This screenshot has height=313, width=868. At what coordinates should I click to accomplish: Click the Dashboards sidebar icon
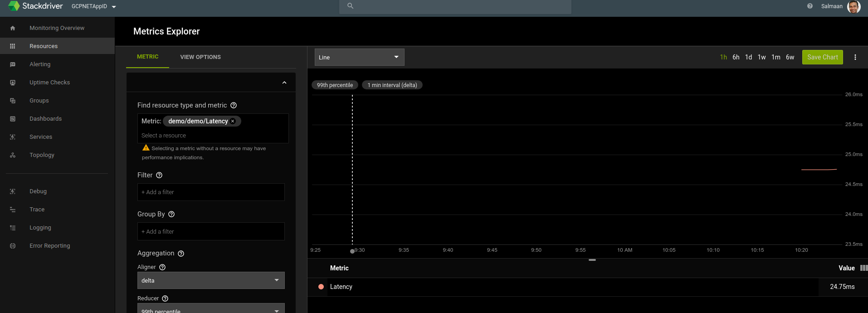pyautogui.click(x=13, y=119)
